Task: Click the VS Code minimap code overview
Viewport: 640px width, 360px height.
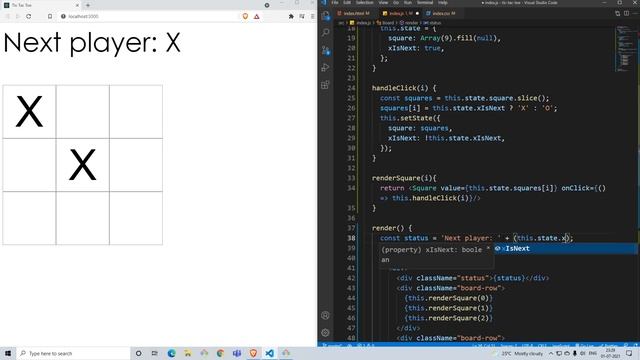Action: 624,49
